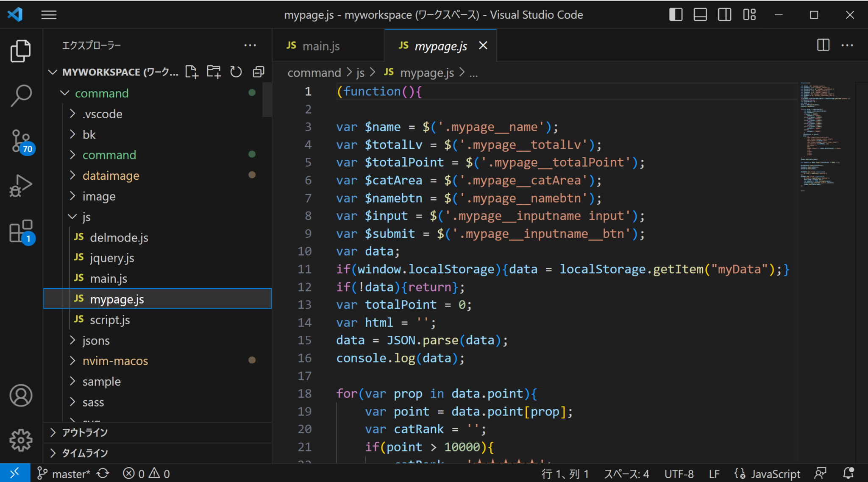Open Source Control view with 70 badge
868x482 pixels.
pyautogui.click(x=20, y=141)
